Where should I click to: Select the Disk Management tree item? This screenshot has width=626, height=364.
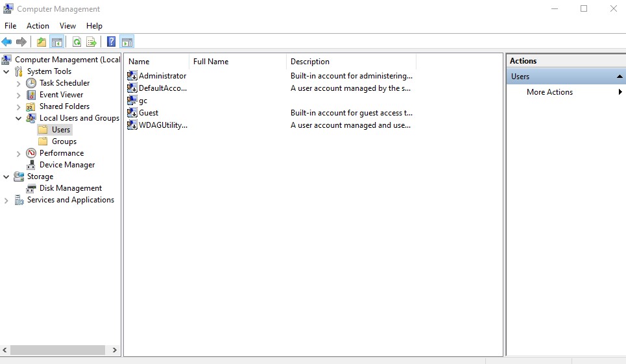[71, 188]
